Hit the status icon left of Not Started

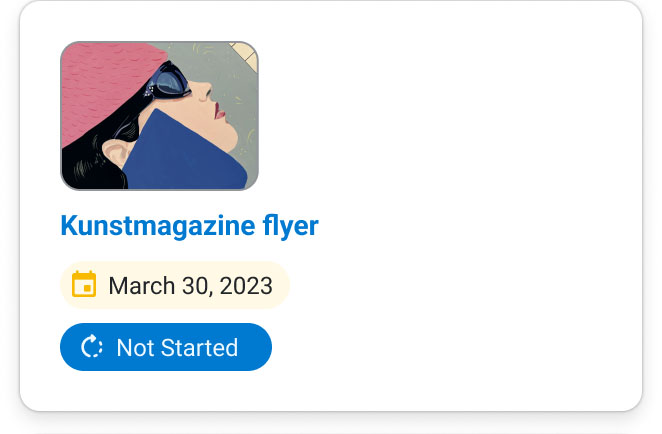tap(92, 347)
